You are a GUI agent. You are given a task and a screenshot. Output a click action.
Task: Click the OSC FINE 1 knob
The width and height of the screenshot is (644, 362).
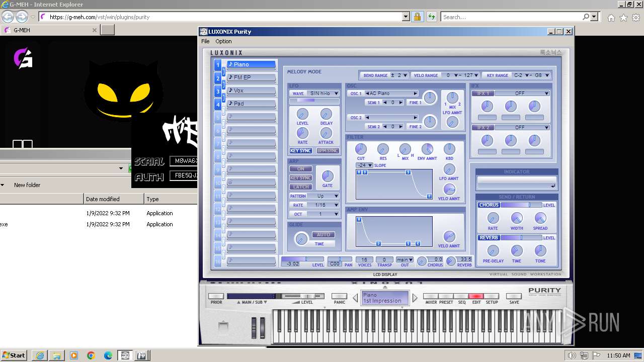pos(430,98)
